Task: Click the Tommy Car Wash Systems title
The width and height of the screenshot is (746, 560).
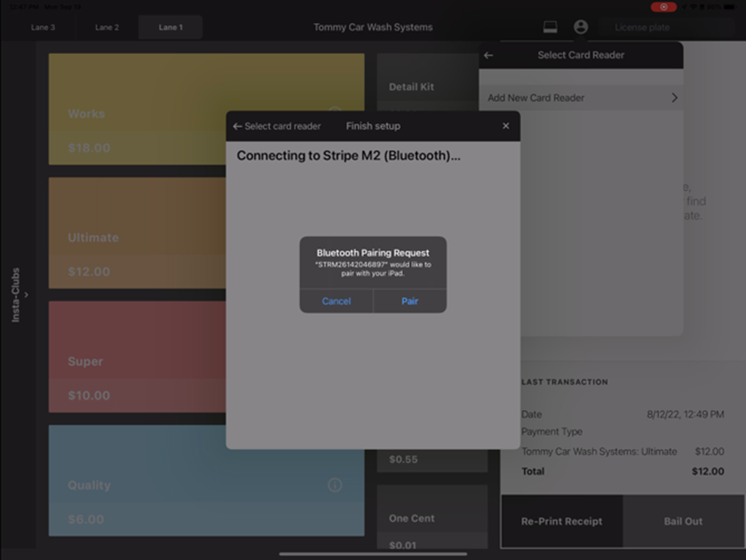Action: (373, 28)
